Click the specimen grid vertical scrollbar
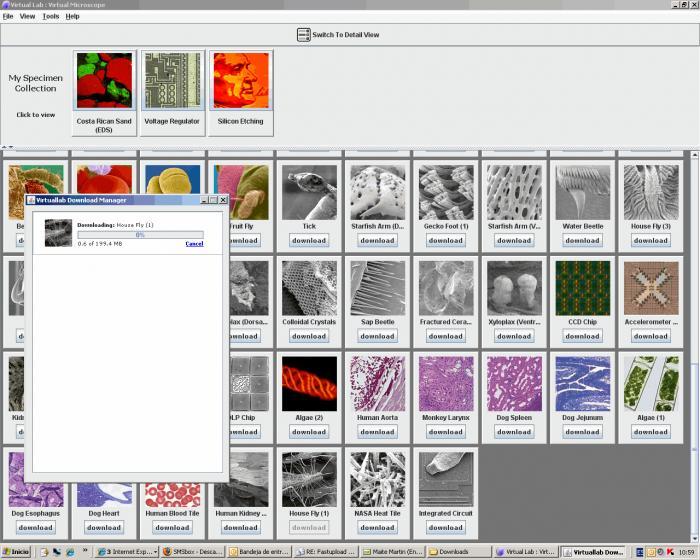The width and height of the screenshot is (700, 560). coord(694,347)
